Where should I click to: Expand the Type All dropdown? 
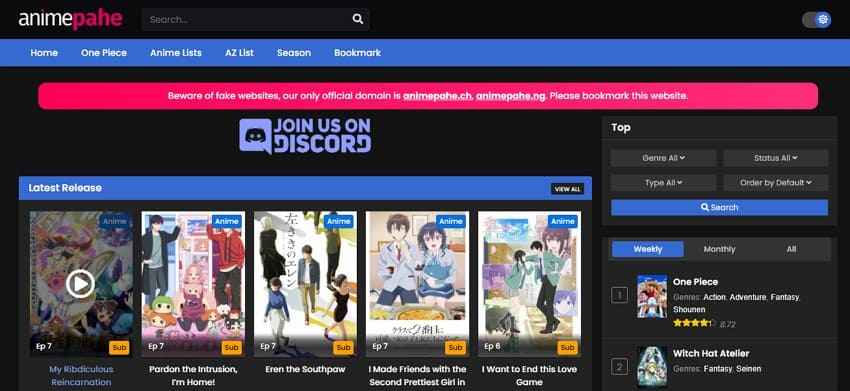tap(664, 183)
